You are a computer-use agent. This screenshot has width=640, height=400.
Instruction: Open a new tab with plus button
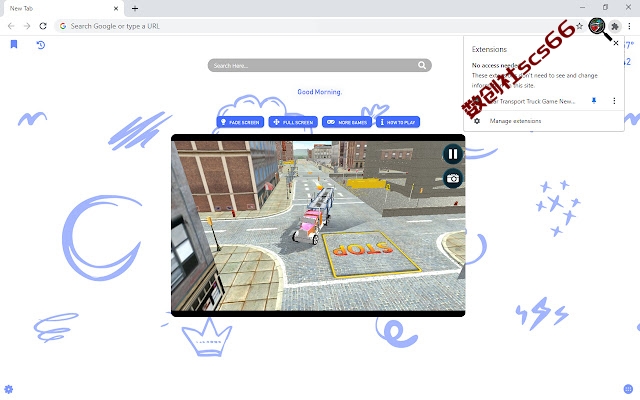(x=135, y=8)
